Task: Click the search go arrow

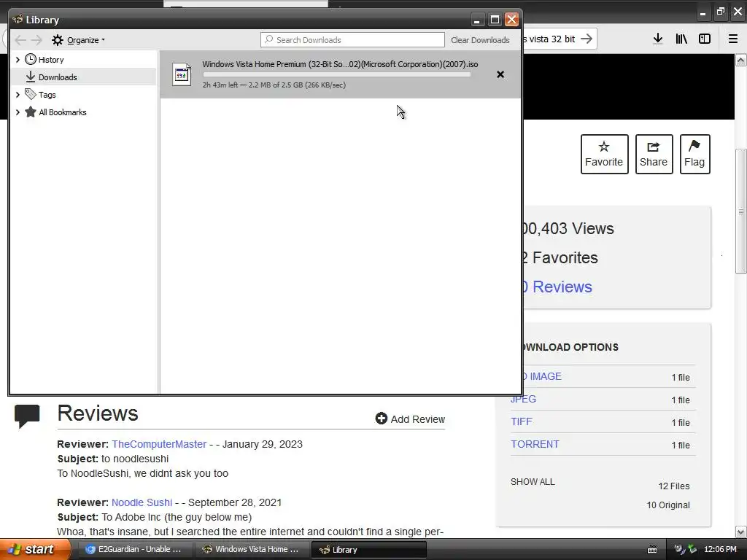Action: click(x=587, y=39)
